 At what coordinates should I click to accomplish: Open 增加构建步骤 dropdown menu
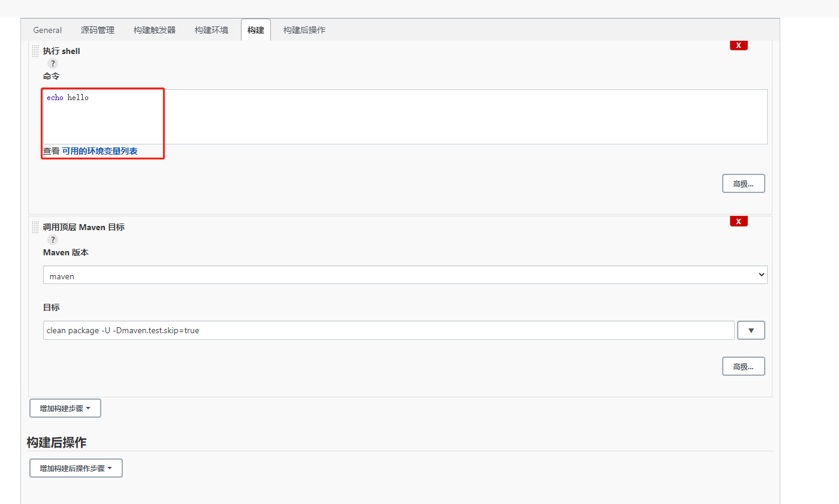(65, 408)
